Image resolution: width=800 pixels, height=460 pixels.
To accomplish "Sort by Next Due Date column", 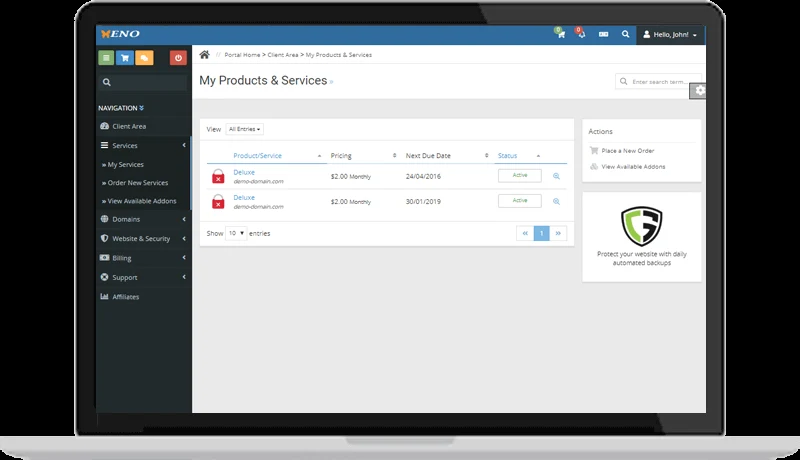I will 428,156.
